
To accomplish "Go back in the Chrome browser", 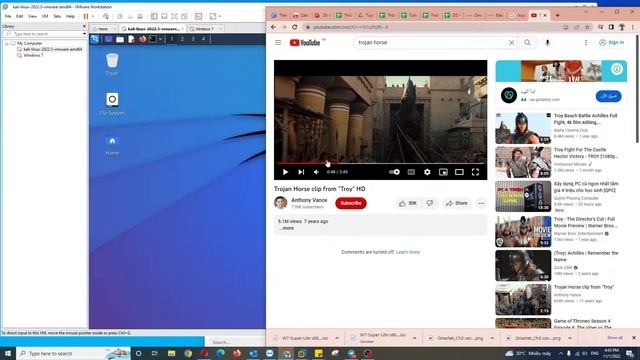I will pos(273,27).
